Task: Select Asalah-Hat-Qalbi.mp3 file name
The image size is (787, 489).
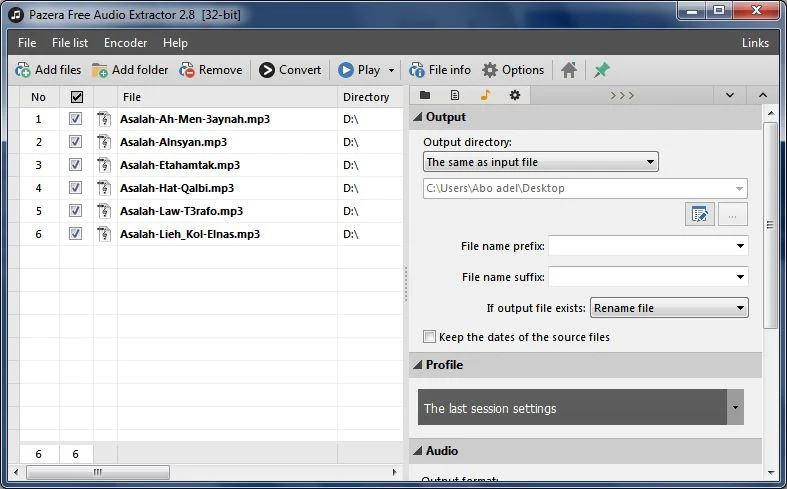Action: click(177, 188)
